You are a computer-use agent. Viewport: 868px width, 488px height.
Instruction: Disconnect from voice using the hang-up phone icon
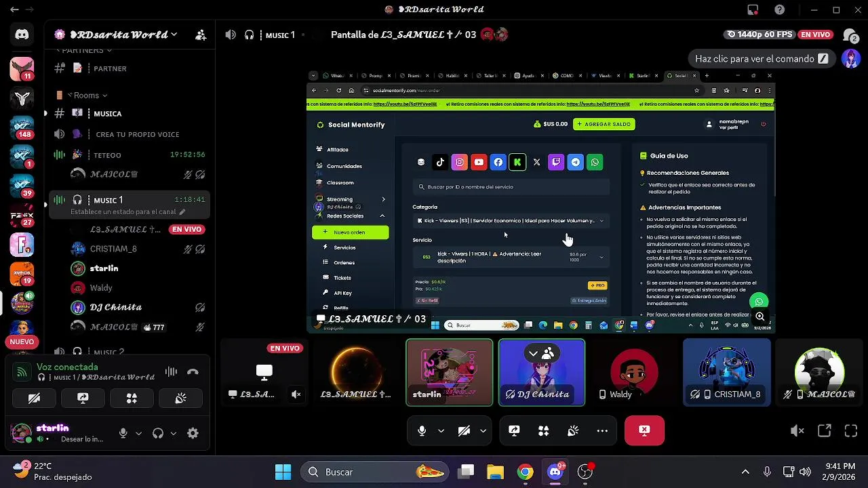(193, 371)
